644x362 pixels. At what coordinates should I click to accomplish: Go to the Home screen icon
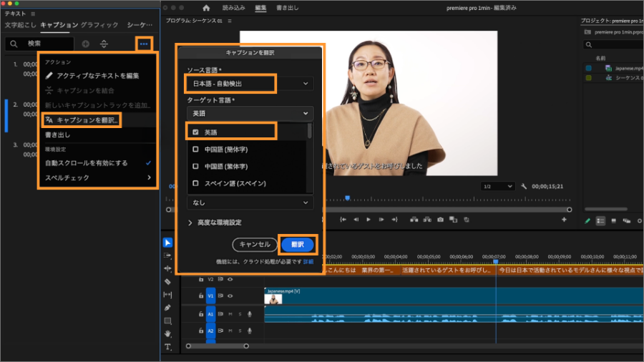click(x=206, y=8)
